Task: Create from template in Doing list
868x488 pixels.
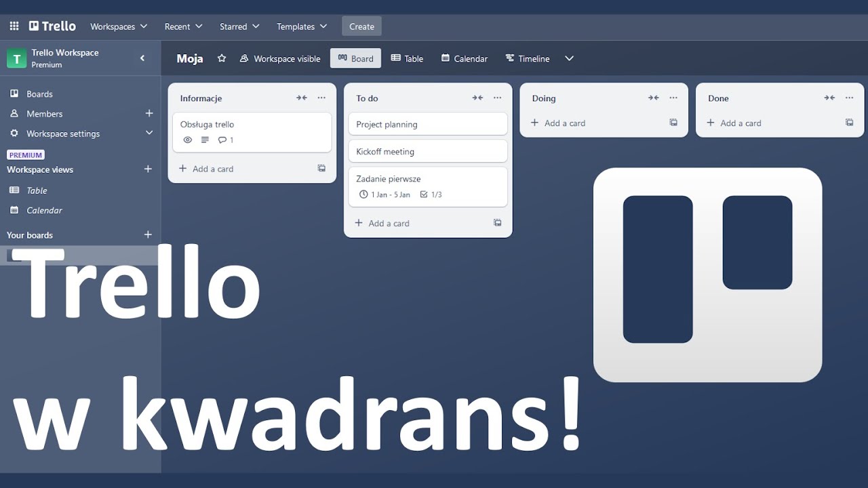Action: 673,122
